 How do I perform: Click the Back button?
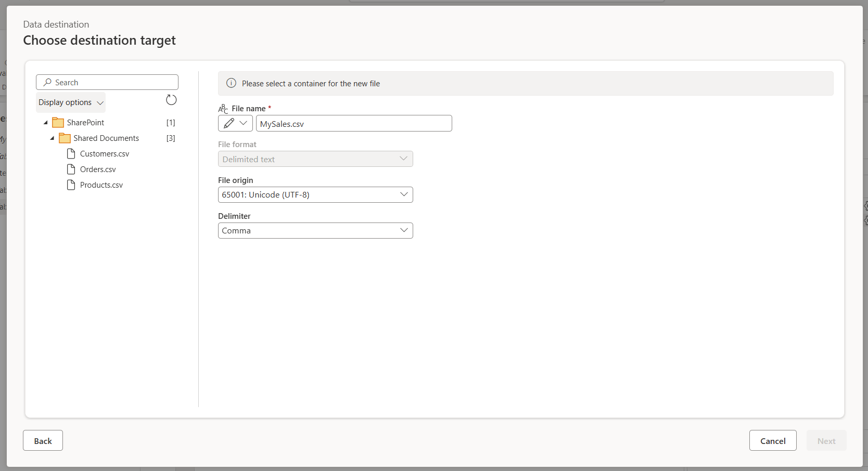(42, 440)
